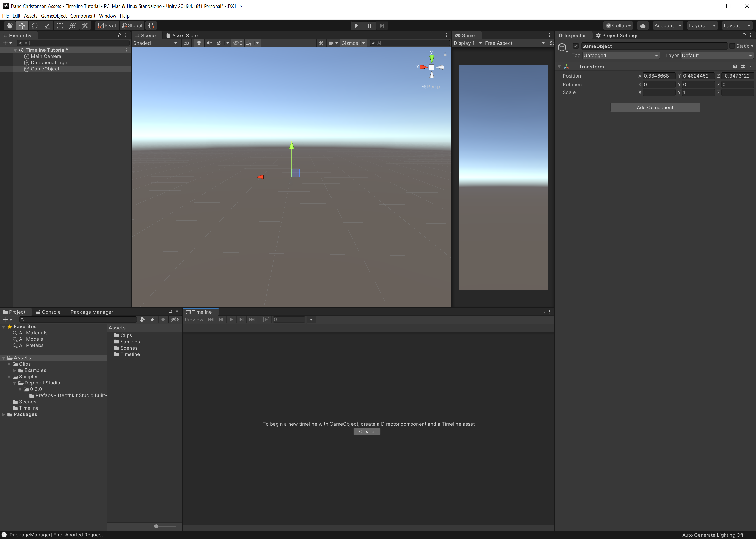
Task: Select the Scale tool
Action: 47,26
